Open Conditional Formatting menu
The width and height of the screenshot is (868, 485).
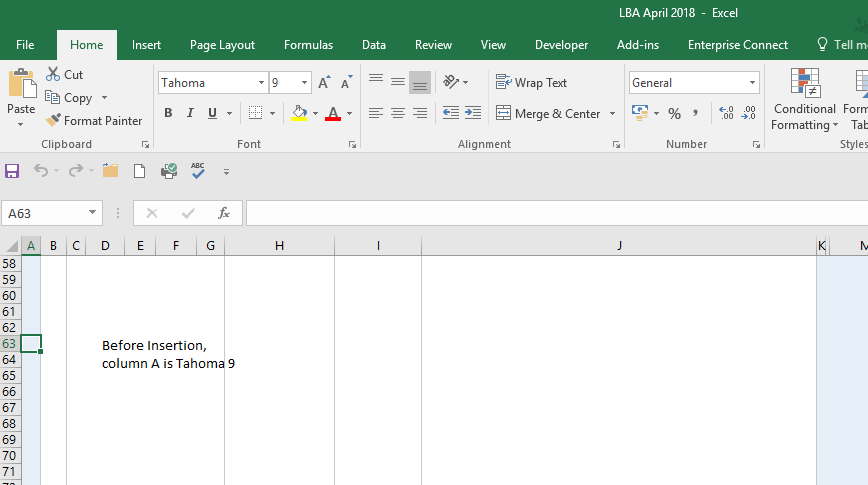click(804, 100)
